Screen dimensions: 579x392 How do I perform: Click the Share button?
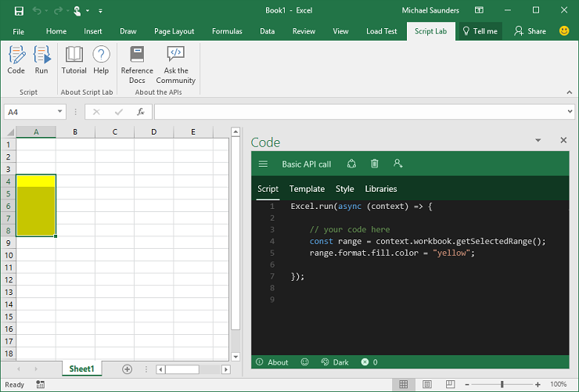coord(530,31)
